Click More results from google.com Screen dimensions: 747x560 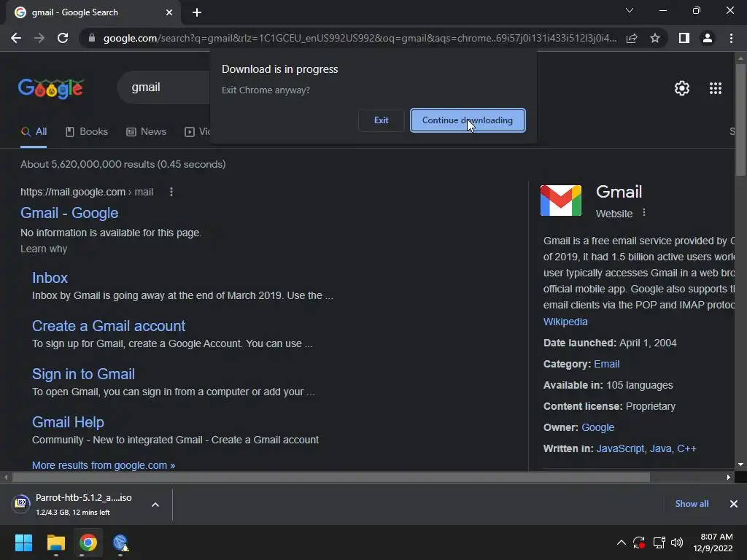(x=104, y=465)
